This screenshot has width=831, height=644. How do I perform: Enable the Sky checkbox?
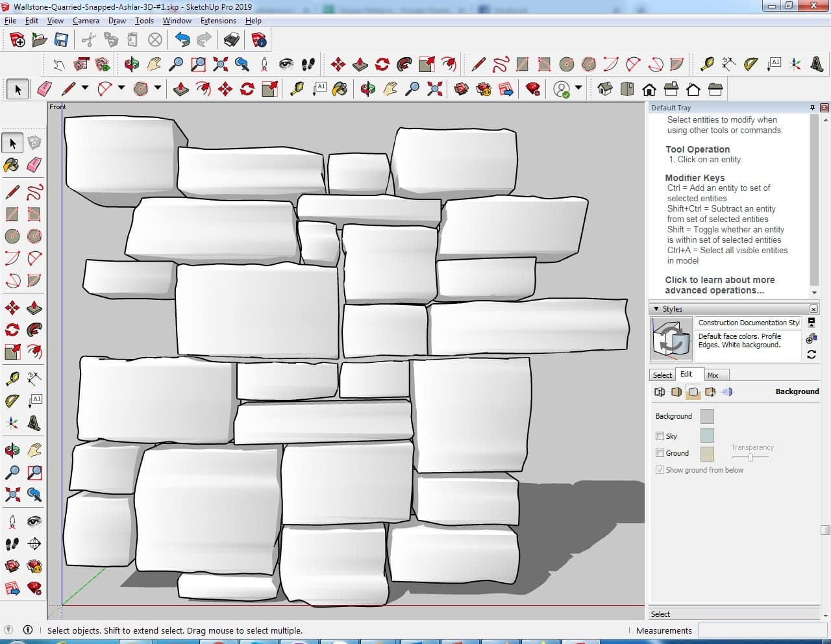[x=660, y=436]
